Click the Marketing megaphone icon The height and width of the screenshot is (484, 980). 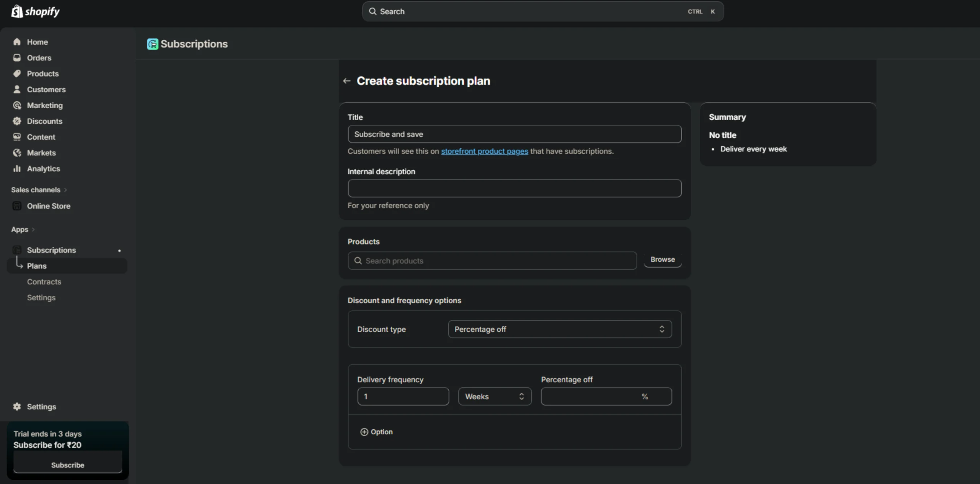pos(17,105)
